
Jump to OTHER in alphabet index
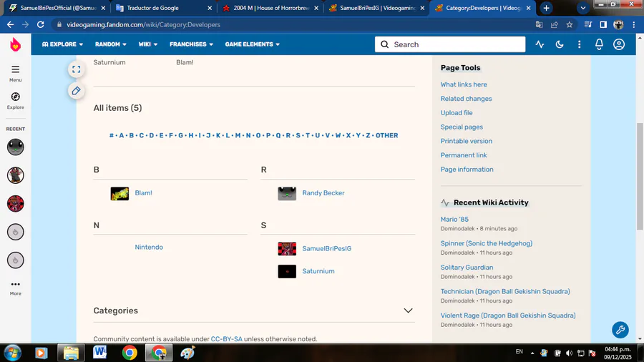386,135
